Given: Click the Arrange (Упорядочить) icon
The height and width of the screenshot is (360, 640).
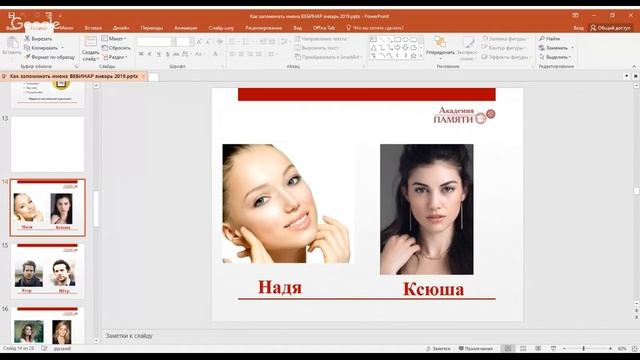Looking at the screenshot, I should tap(440, 41).
